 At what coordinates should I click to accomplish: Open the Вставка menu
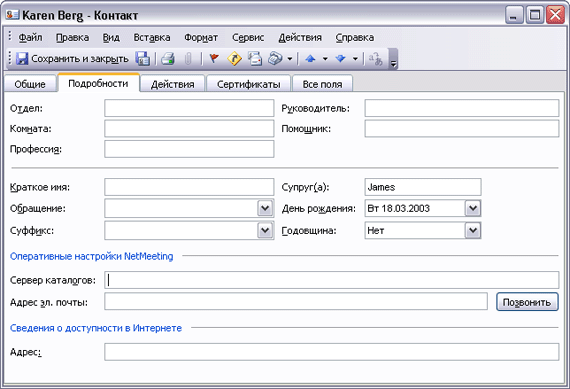coord(152,37)
